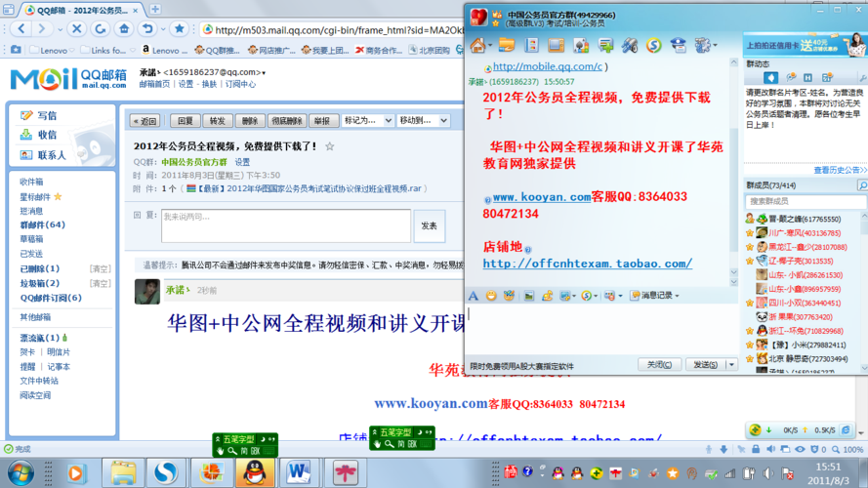Open a new browser tab with plus button
This screenshot has width=868, height=488.
point(155,10)
